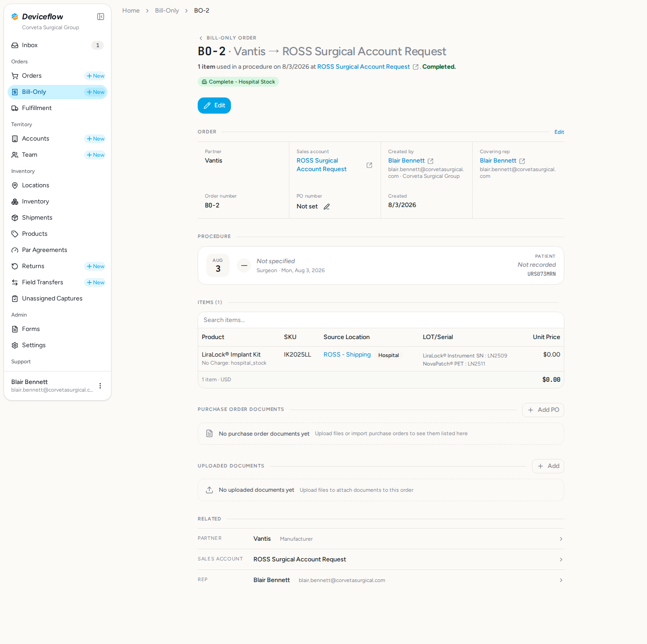Edit PO number pencil icon
This screenshot has height=644, width=647.
tap(327, 207)
